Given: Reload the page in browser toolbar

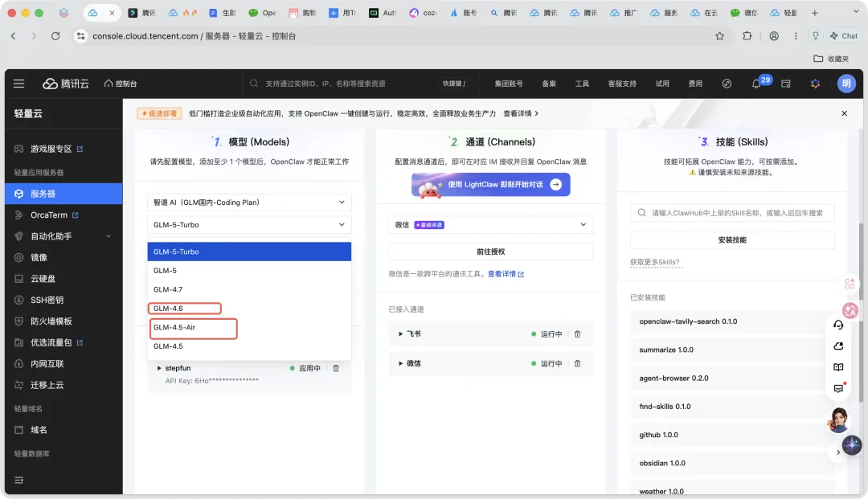Looking at the screenshot, I should (x=55, y=36).
